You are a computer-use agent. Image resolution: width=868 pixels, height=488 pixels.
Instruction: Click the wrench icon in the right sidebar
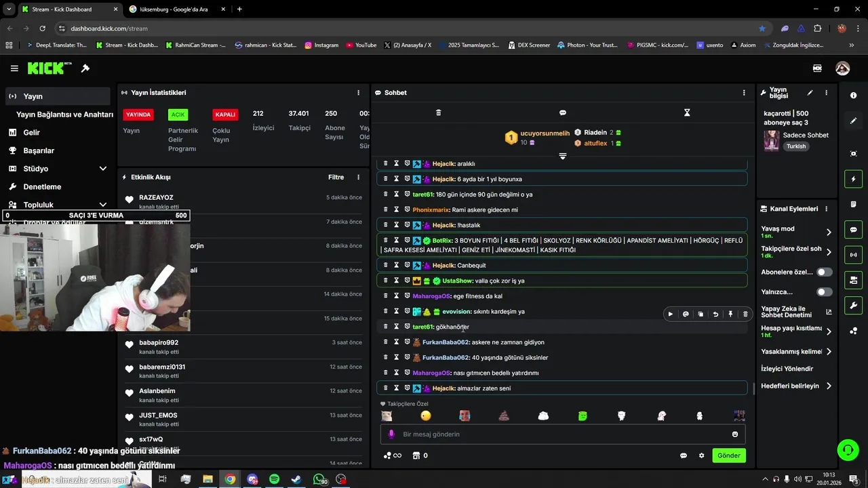point(853,306)
